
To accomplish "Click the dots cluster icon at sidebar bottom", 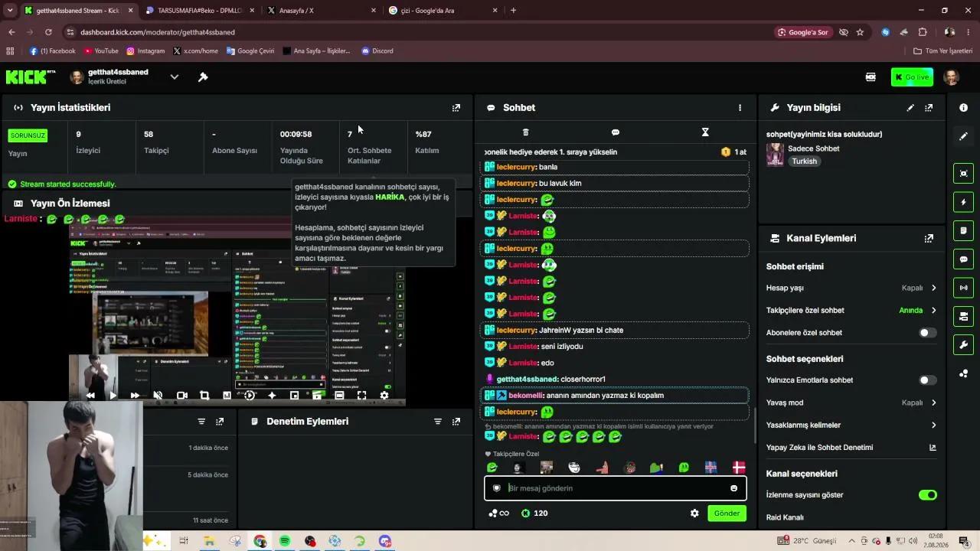I will [964, 373].
